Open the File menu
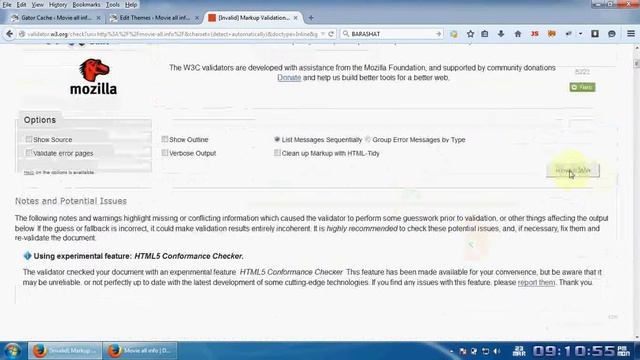The width and height of the screenshot is (640, 360). click(7, 4)
